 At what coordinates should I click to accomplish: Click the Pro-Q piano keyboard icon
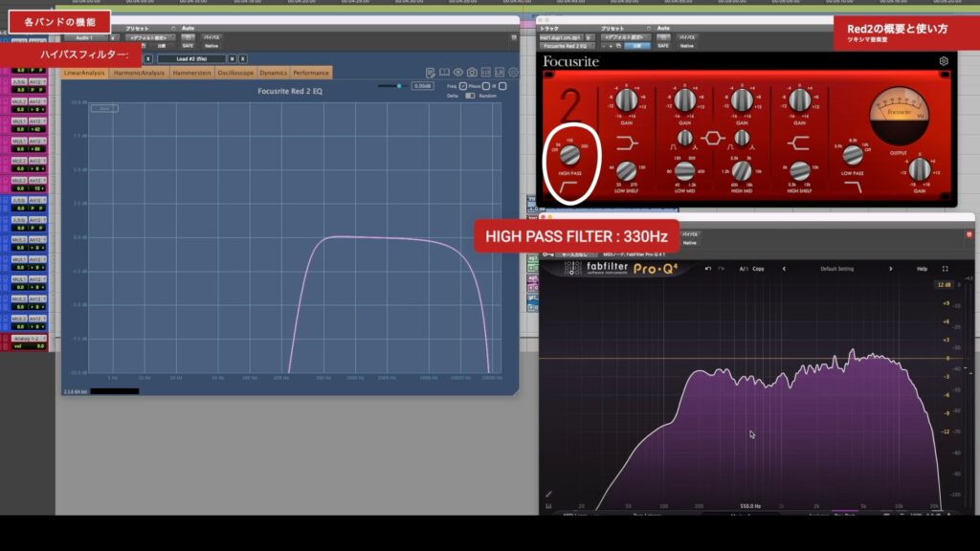point(548,505)
